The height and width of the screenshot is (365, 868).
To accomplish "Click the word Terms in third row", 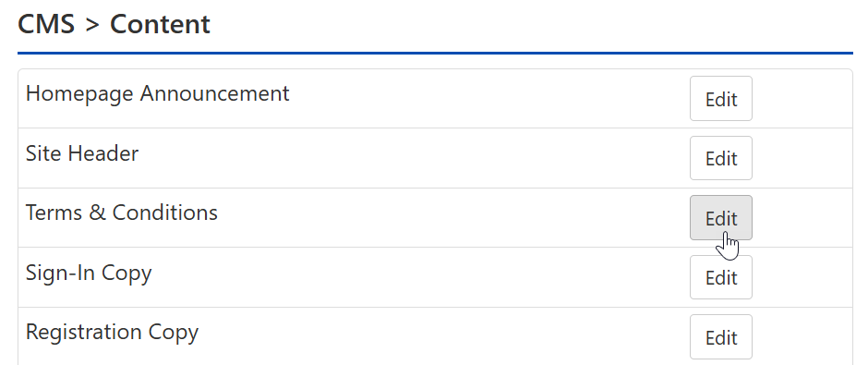I will [54, 213].
